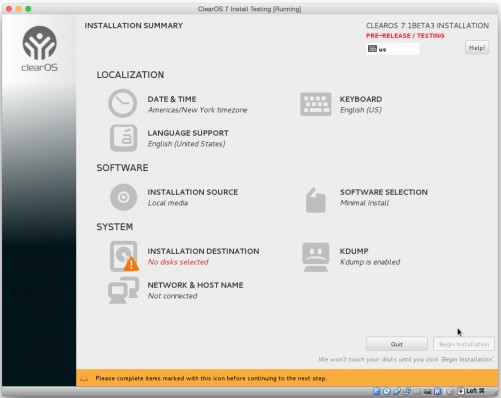Click the 'Minimal Install' software selection text

(364, 203)
